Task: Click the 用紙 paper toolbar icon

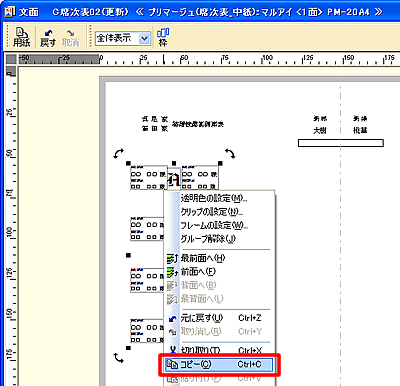Action: pyautogui.click(x=22, y=37)
